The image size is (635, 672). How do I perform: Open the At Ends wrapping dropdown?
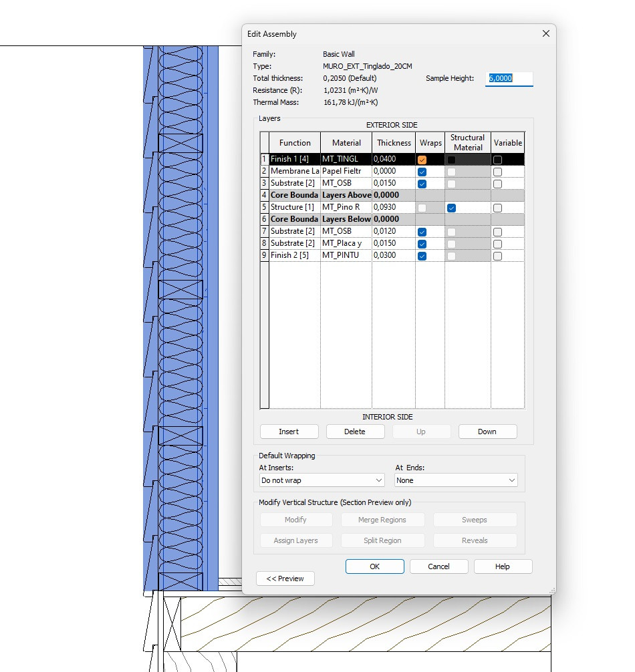456,480
